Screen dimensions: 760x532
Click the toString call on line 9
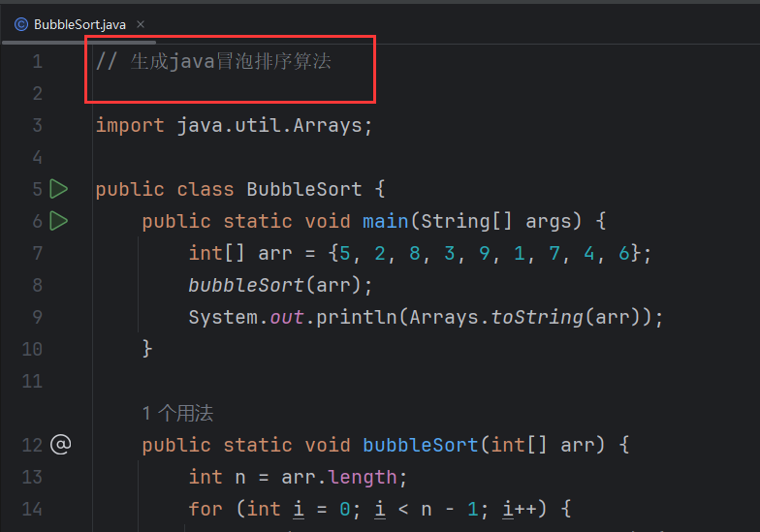point(537,318)
